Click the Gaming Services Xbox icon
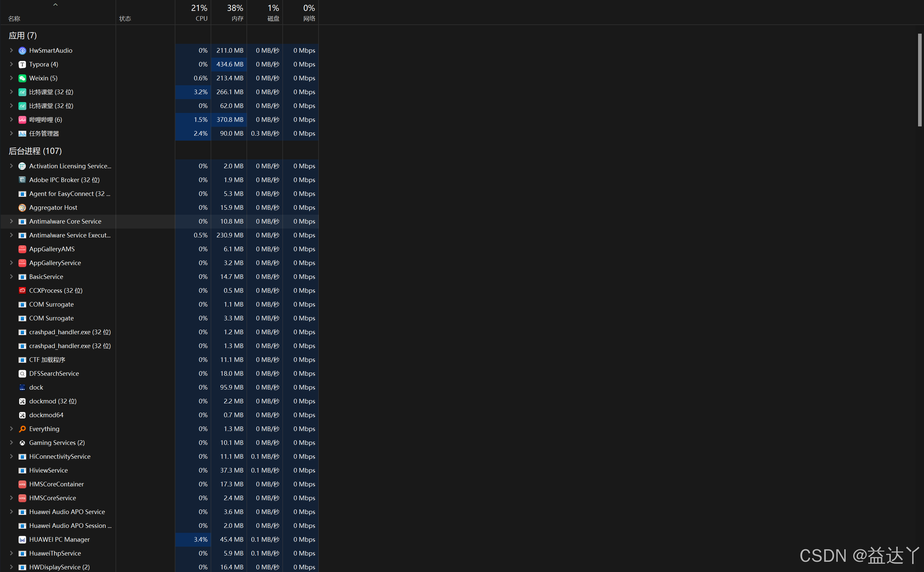Image resolution: width=924 pixels, height=572 pixels. click(22, 443)
